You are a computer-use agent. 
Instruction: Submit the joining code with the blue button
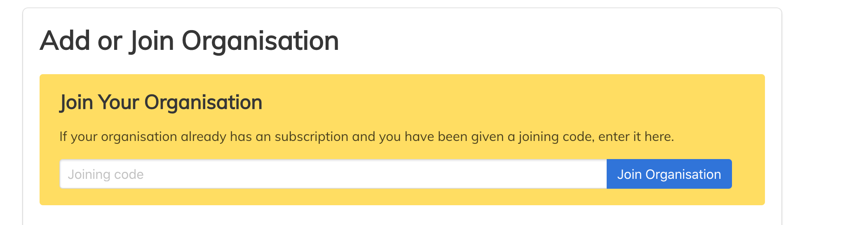669,174
